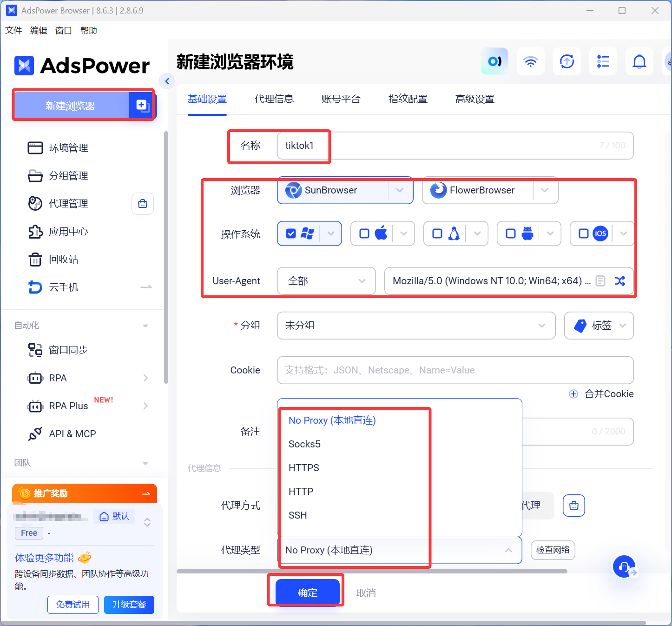Expand the Windows version dropdown arrow

coord(331,233)
